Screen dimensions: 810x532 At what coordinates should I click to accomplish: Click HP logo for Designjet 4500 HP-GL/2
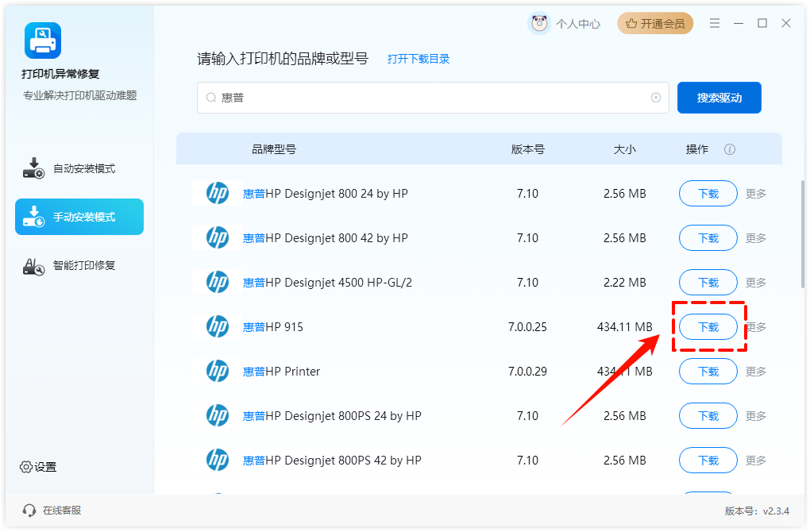(x=218, y=282)
